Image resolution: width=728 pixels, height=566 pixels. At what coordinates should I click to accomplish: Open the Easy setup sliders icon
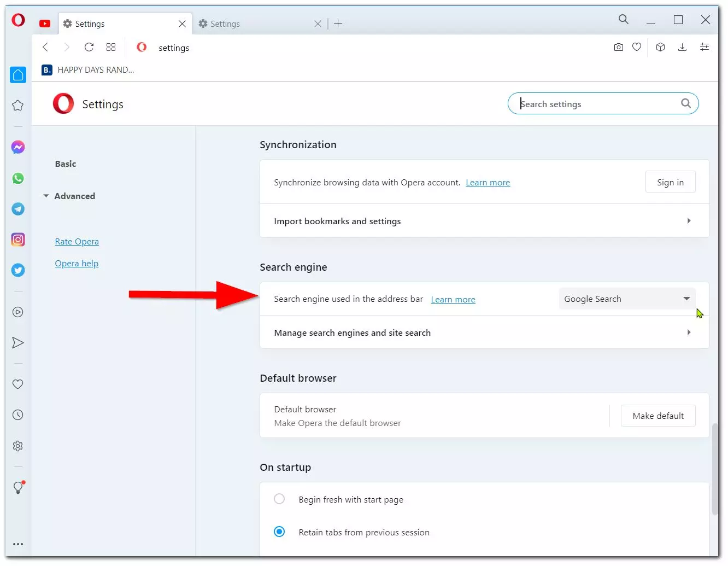point(704,47)
